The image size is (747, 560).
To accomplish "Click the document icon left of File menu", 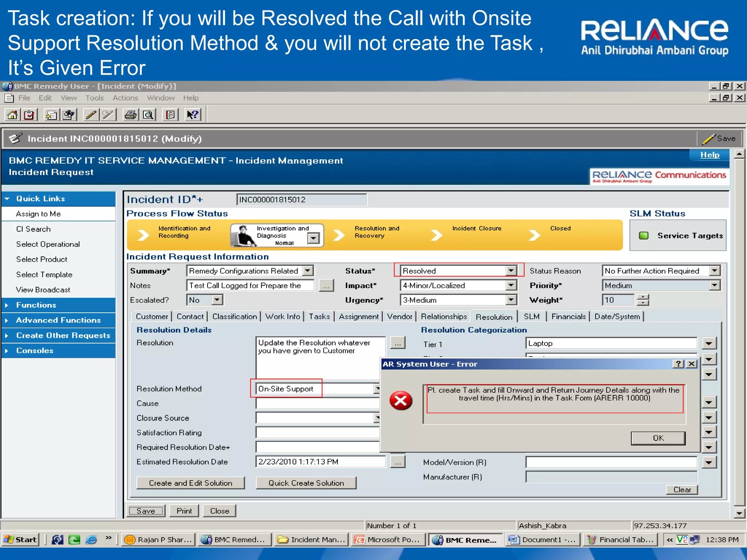I will point(9,98).
